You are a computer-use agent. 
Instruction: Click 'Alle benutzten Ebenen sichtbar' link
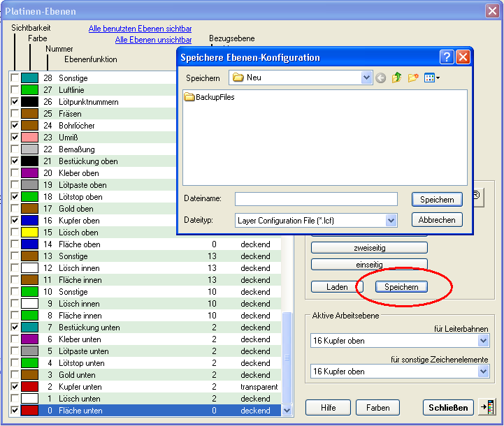tap(140, 29)
